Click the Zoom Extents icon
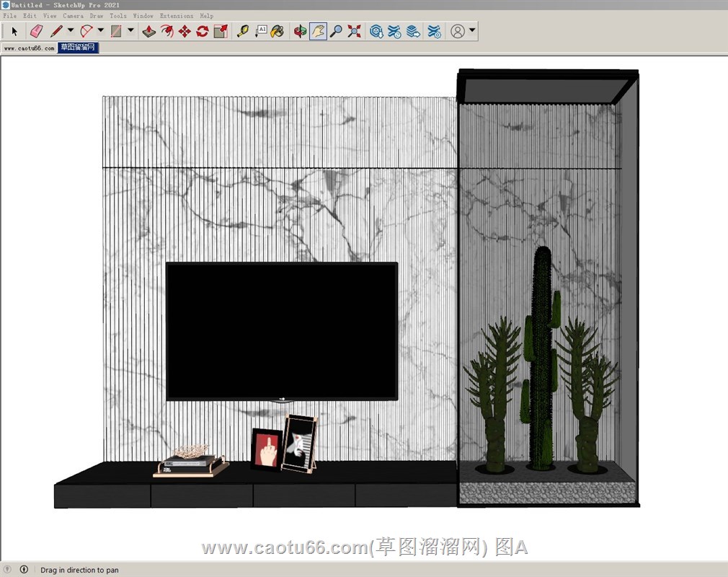 pyautogui.click(x=354, y=31)
